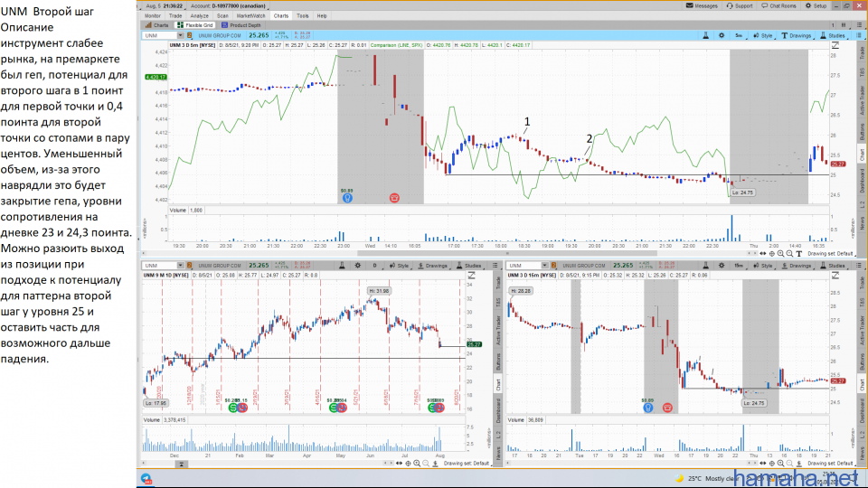This screenshot has height=488, width=868.
Task: Open Telegram icon in taskbar
Action: 146,479
